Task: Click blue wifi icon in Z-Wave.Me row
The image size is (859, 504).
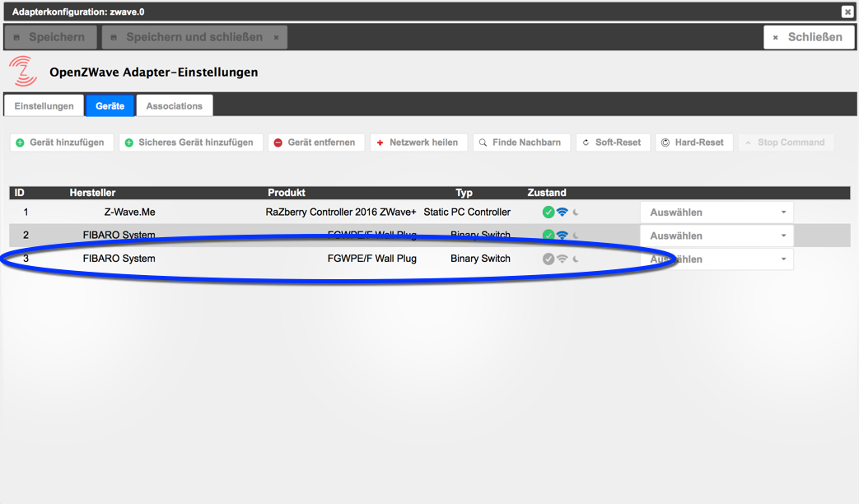Action: (562, 212)
